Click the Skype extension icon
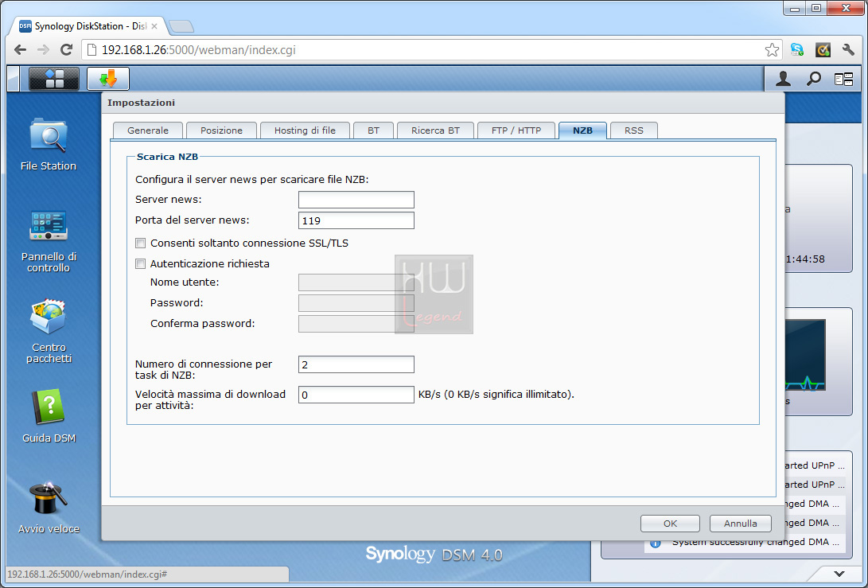The height and width of the screenshot is (588, 868). 797,50
